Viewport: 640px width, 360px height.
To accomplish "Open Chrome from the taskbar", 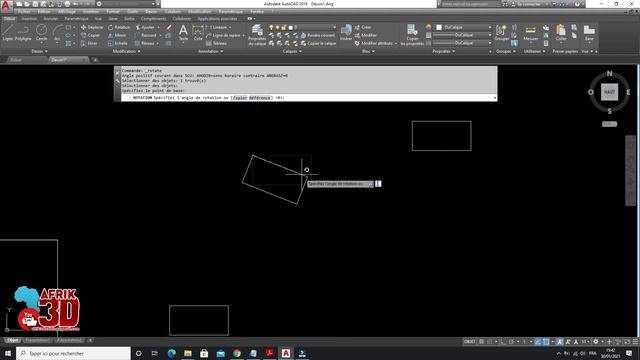I will click(237, 353).
